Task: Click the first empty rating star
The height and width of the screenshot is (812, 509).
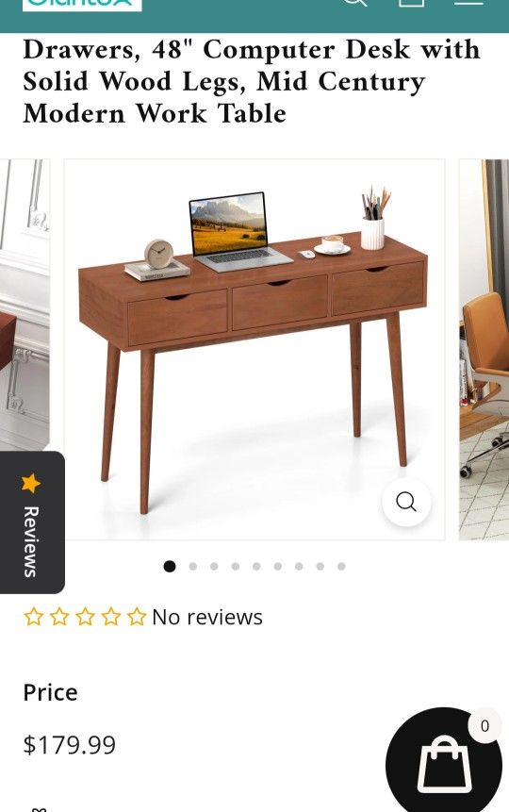Action: pos(34,617)
